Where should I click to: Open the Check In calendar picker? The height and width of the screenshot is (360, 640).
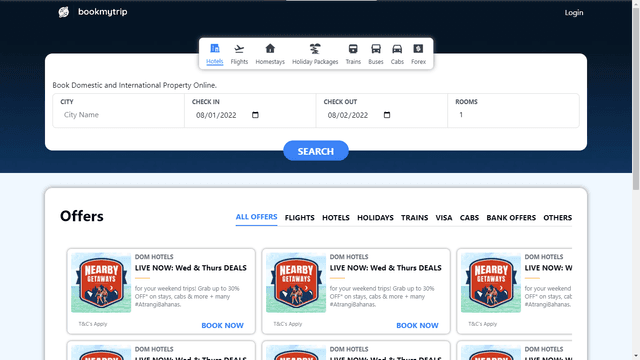click(255, 115)
